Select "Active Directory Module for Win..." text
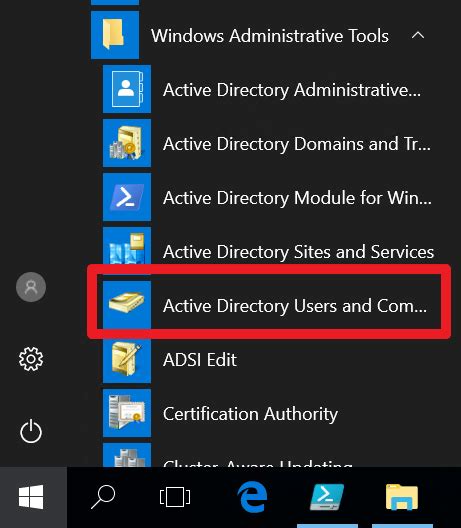The height and width of the screenshot is (528, 461). [x=297, y=198]
